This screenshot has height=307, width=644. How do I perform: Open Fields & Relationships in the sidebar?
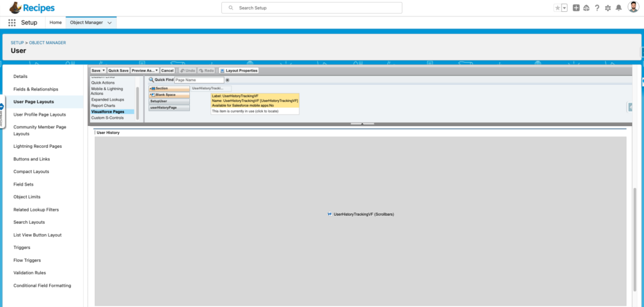click(x=36, y=89)
